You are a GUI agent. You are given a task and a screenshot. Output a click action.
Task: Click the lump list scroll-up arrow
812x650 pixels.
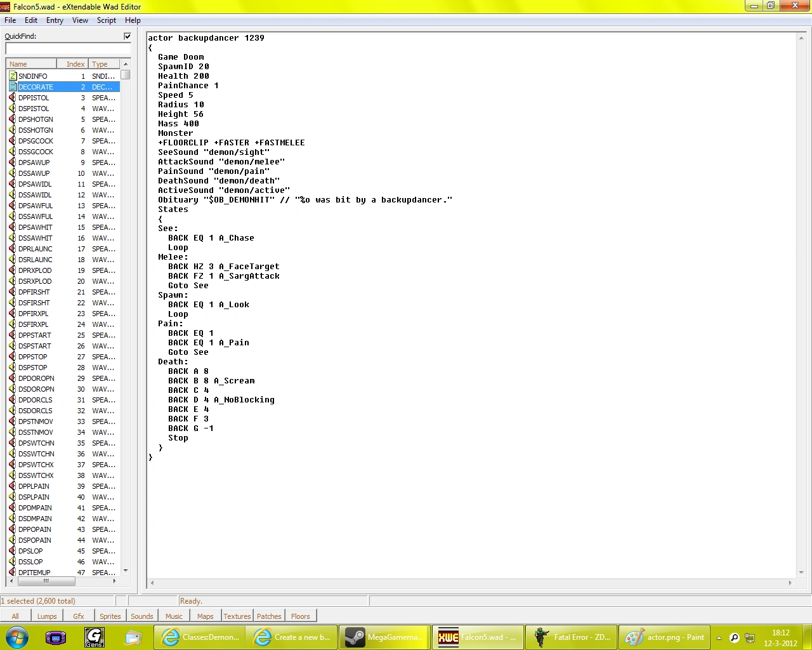(x=126, y=64)
